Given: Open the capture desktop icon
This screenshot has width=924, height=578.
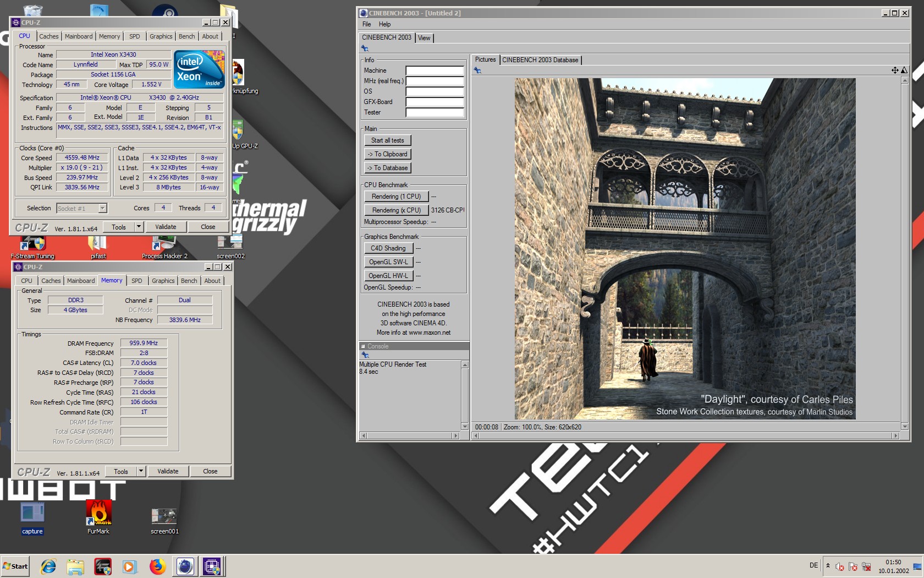Looking at the screenshot, I should (x=32, y=518).
